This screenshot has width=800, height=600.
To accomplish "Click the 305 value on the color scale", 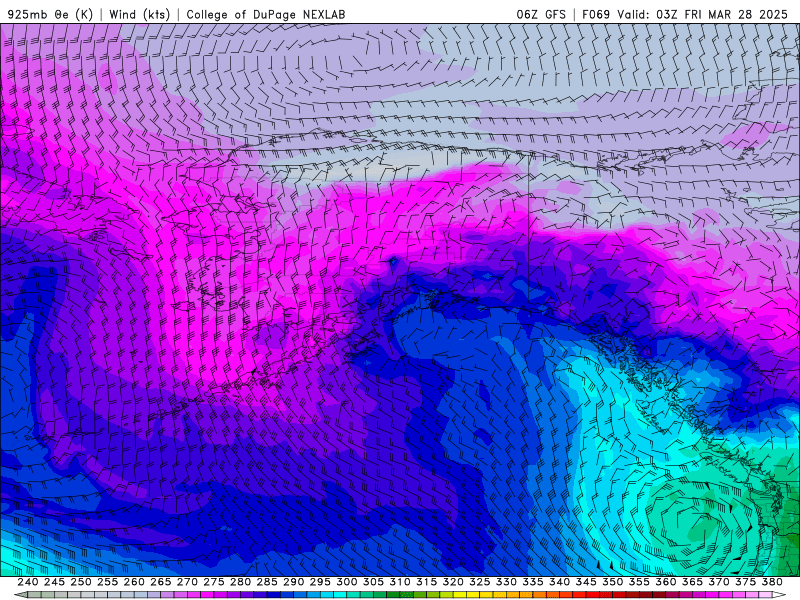I will pos(373,582).
